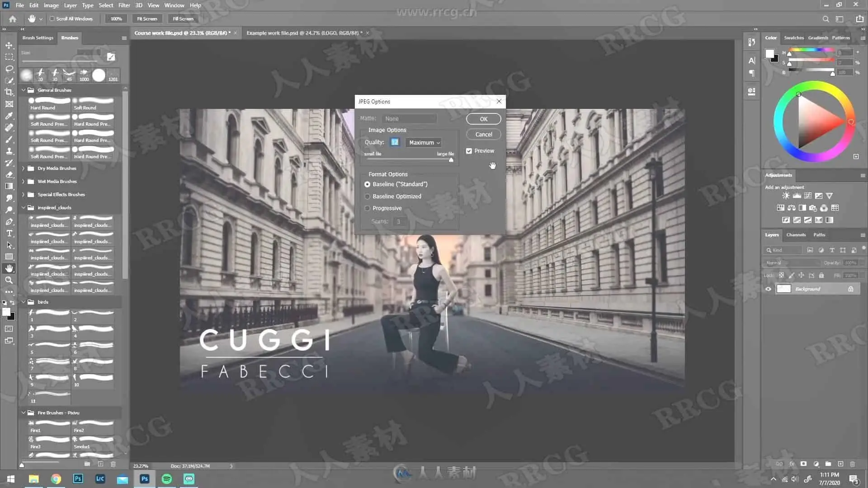Click the small file/large file quality slider

tap(409, 160)
